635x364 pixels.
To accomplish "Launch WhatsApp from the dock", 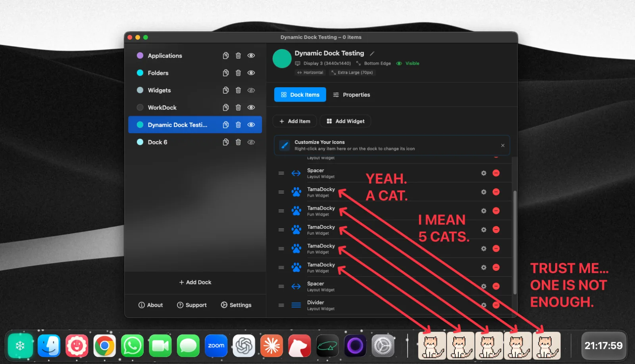I will tap(132, 346).
